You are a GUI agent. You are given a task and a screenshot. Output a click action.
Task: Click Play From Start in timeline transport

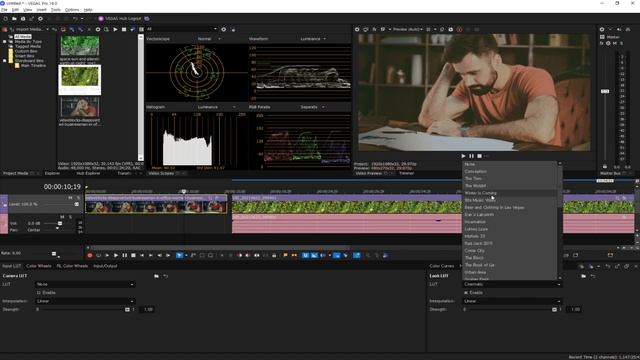click(107, 256)
